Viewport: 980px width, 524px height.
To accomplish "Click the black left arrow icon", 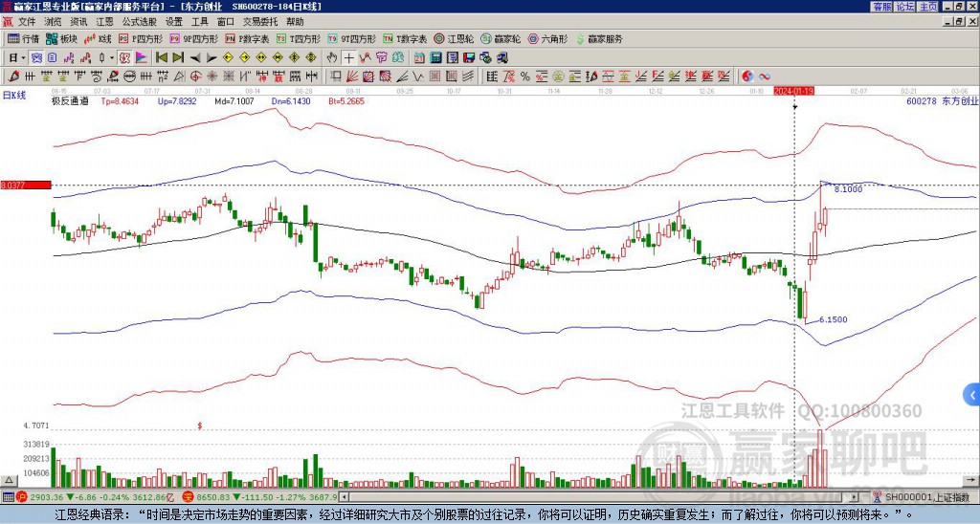I will point(195,58).
